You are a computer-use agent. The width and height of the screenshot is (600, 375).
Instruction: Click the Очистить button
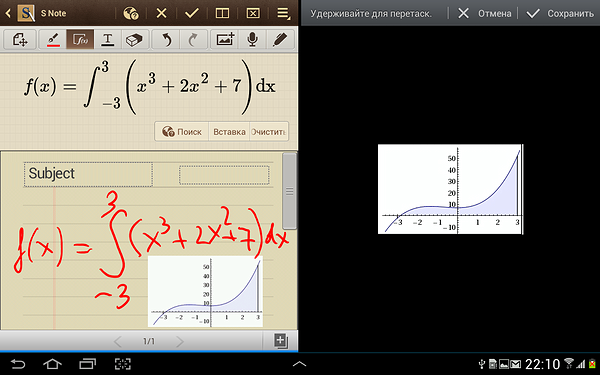click(x=268, y=132)
